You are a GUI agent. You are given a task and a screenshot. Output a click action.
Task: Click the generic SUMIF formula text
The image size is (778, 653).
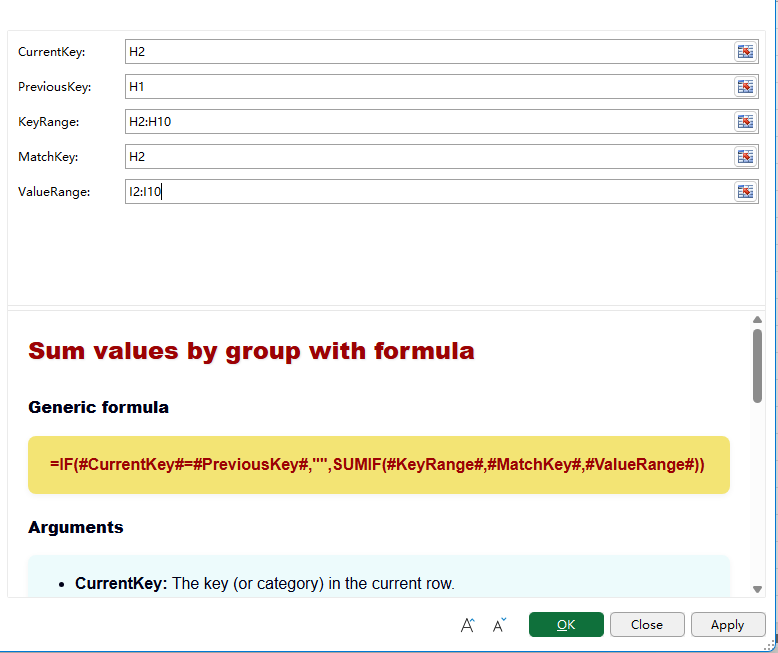pyautogui.click(x=377, y=464)
